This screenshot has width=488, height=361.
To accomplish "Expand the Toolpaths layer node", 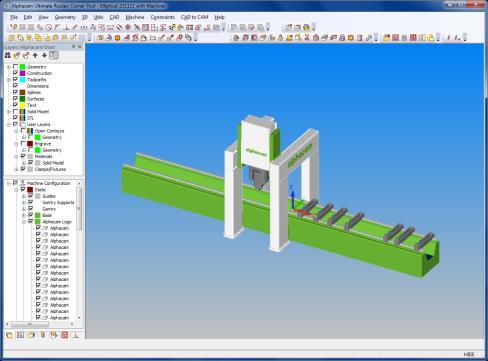I will tap(9, 80).
